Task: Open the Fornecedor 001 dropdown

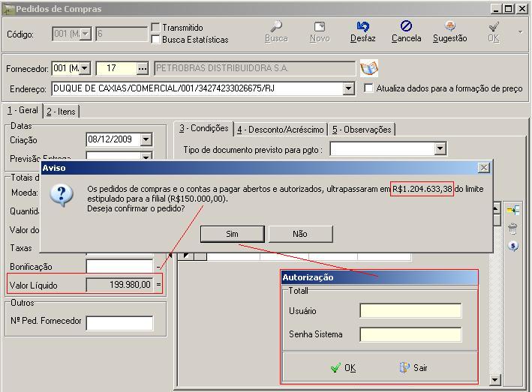Action: pyautogui.click(x=85, y=68)
